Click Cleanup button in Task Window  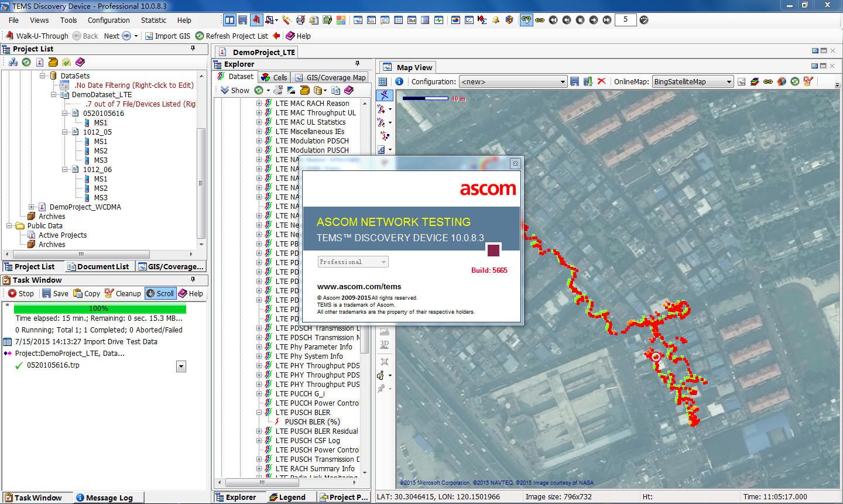[122, 293]
